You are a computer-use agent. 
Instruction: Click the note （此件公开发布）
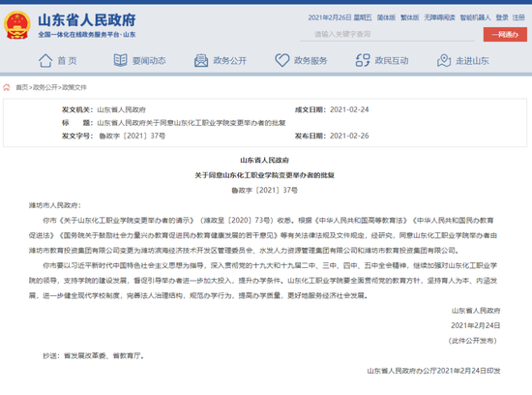473,341
